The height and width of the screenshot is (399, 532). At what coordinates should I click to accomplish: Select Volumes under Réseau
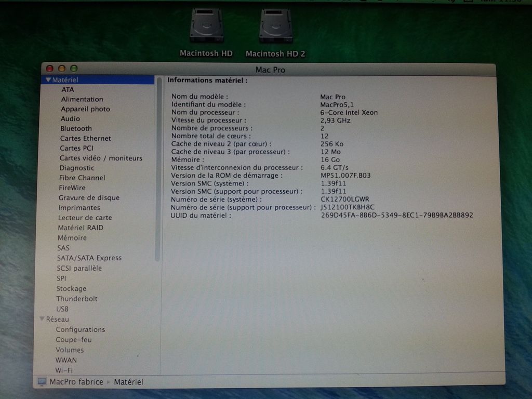70,350
